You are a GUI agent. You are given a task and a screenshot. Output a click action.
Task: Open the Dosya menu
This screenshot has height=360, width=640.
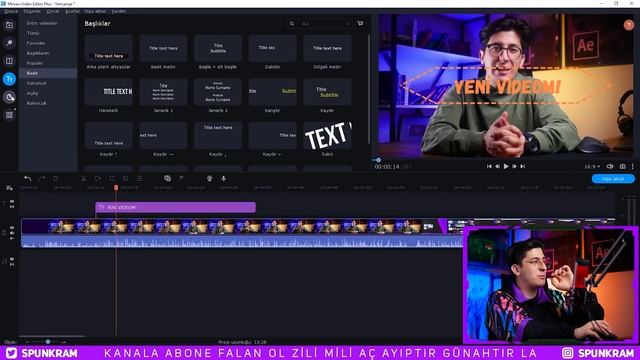(11, 11)
